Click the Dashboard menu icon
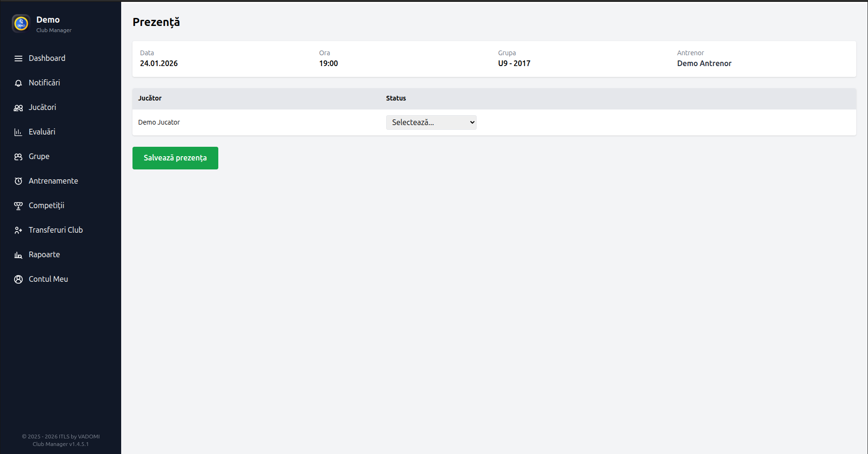Image resolution: width=868 pixels, height=454 pixels. pyautogui.click(x=18, y=59)
